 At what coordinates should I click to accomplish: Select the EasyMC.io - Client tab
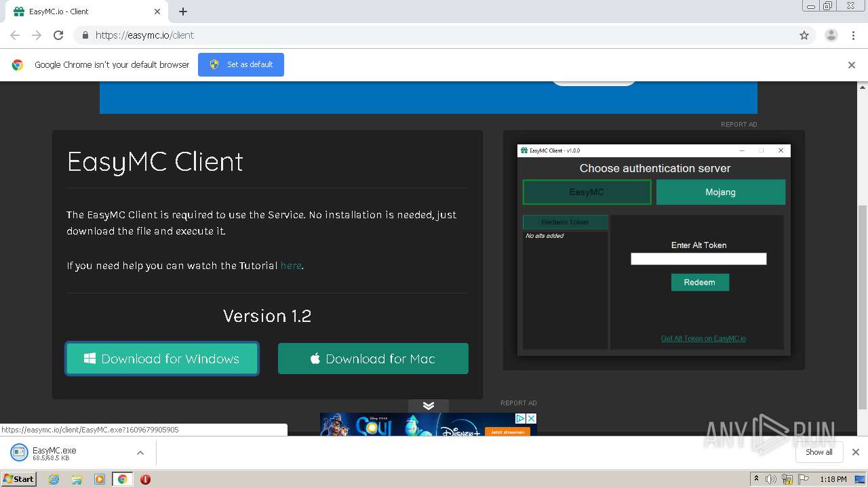click(87, 12)
